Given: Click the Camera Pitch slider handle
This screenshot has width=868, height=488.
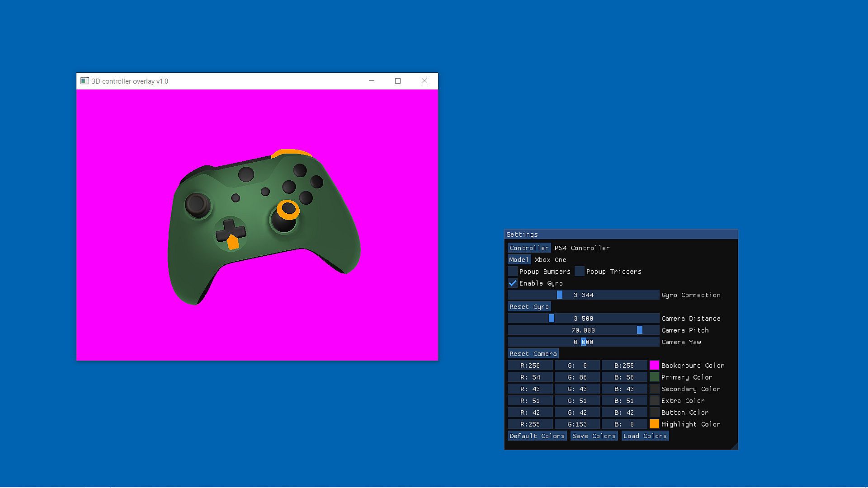Looking at the screenshot, I should coord(640,330).
